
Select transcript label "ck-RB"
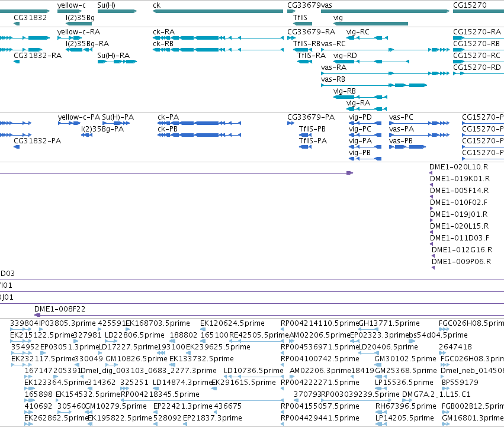[163, 44]
